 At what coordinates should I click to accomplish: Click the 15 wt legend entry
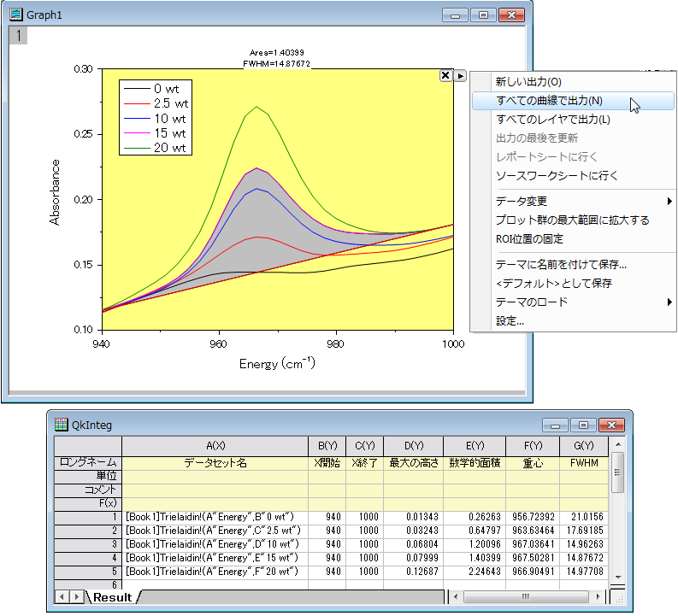pos(156,133)
